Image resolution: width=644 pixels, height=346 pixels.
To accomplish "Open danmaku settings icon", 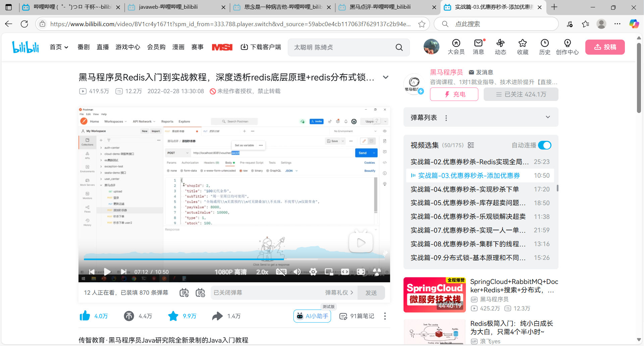I will pyautogui.click(x=200, y=293).
